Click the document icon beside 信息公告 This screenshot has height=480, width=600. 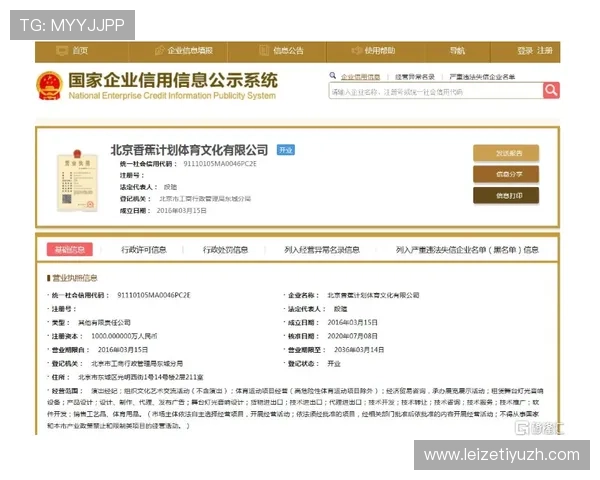[264, 51]
